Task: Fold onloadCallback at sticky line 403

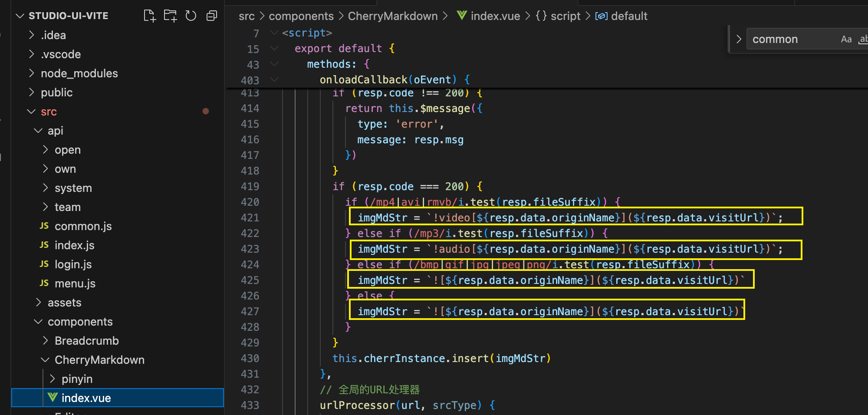Action: pyautogui.click(x=274, y=80)
